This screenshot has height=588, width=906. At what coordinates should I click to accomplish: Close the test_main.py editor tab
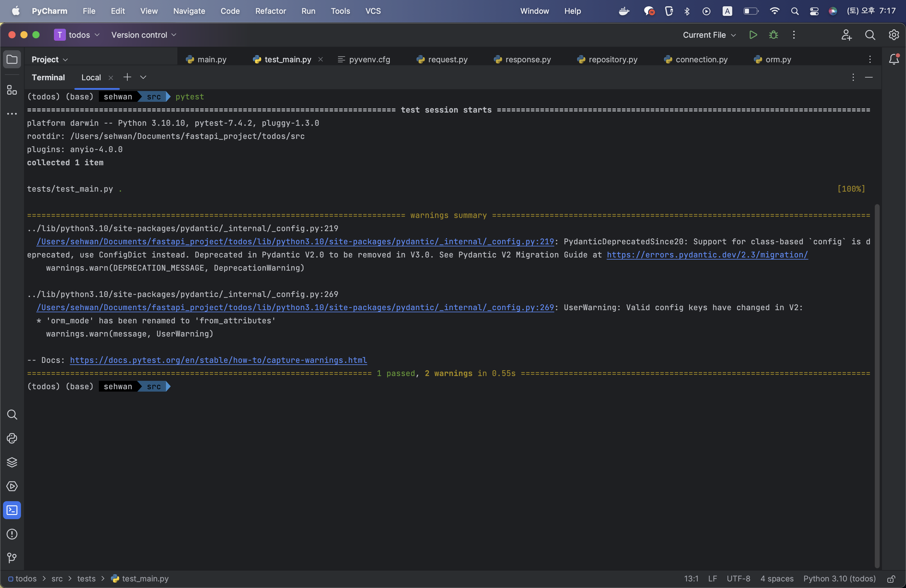pyautogui.click(x=321, y=59)
